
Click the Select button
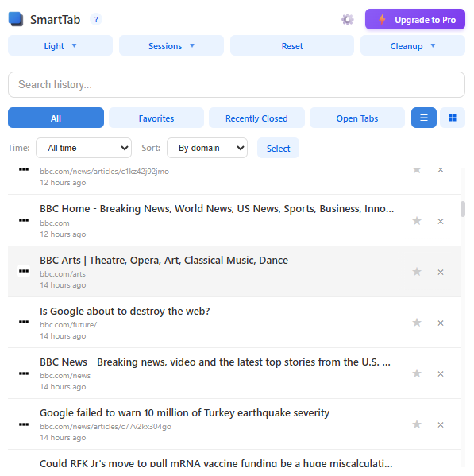278,148
